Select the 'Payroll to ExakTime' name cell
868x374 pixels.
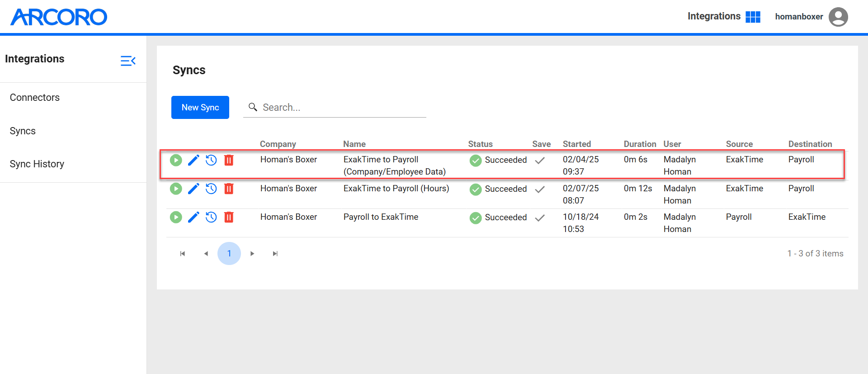coord(381,217)
